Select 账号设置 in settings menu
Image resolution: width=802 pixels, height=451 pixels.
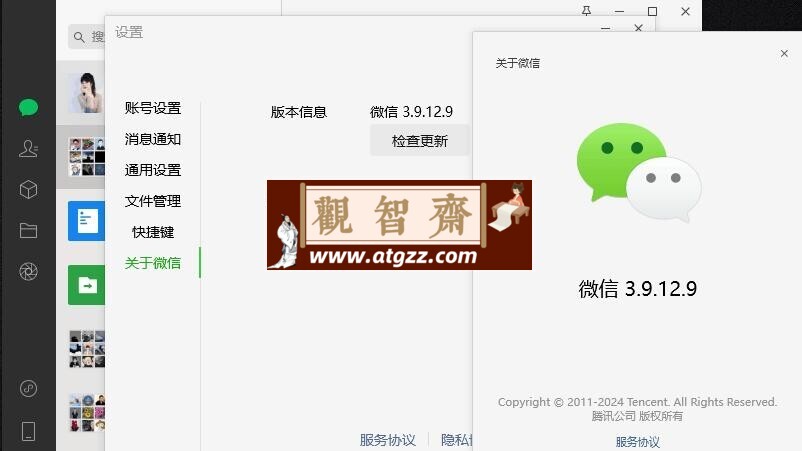tap(152, 108)
